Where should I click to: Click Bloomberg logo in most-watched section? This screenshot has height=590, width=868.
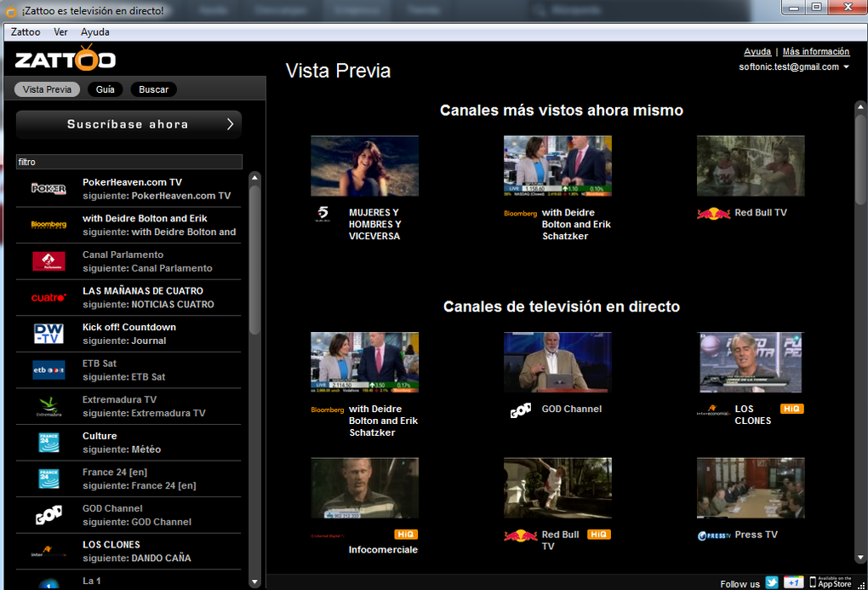pos(520,214)
